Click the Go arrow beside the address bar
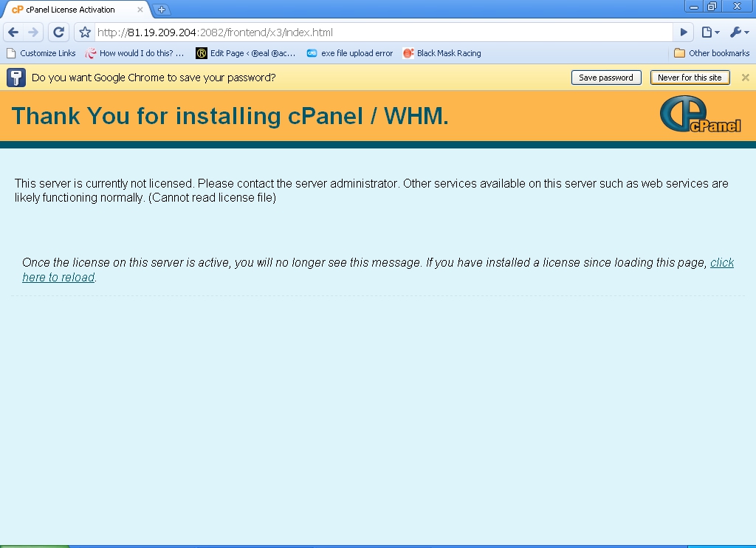 pos(684,32)
